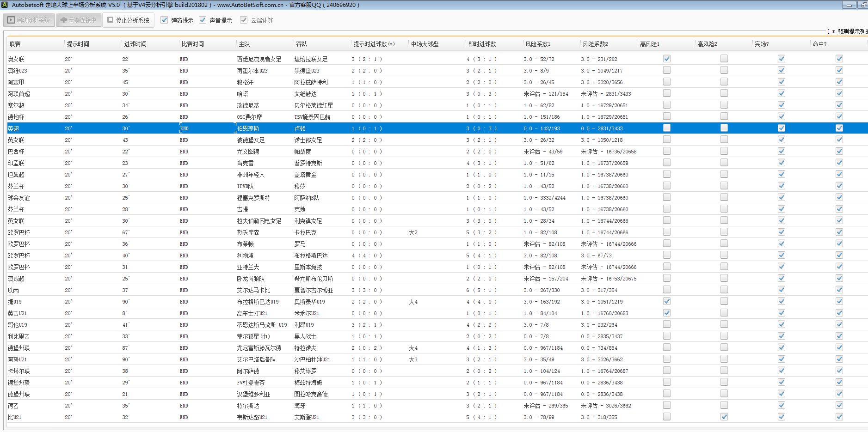
Task: Click the 风险系数1 column header
Action: pyautogui.click(x=538, y=44)
